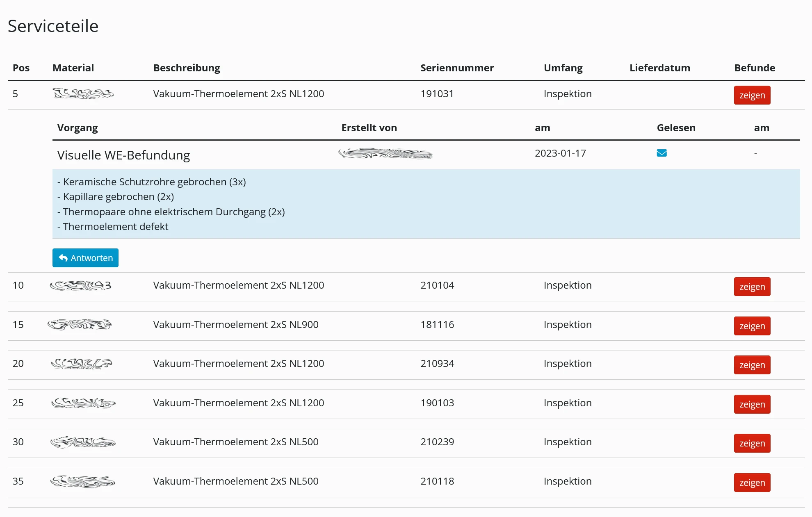
Task: Click the Antworten reply button
Action: click(85, 258)
